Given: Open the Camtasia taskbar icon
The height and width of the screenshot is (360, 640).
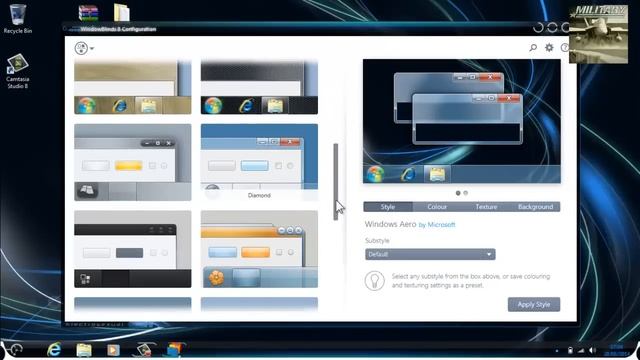Looking at the screenshot, I should coord(144,350).
